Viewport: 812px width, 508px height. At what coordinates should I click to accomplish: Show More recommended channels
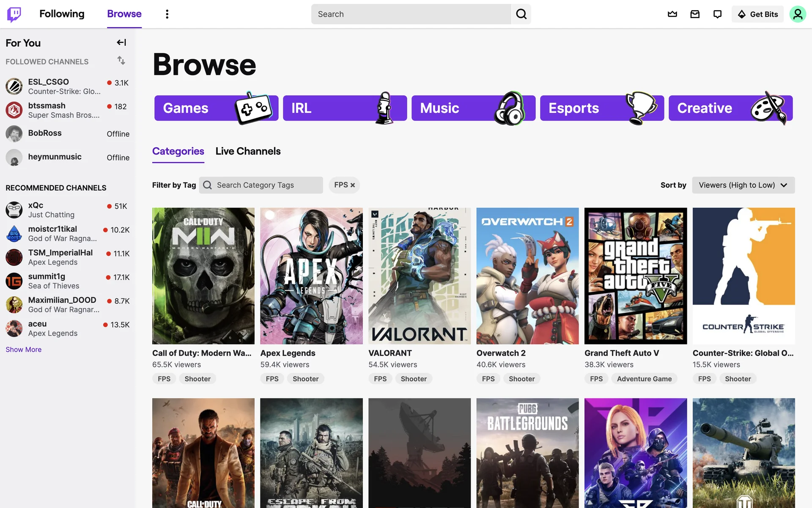coord(23,349)
